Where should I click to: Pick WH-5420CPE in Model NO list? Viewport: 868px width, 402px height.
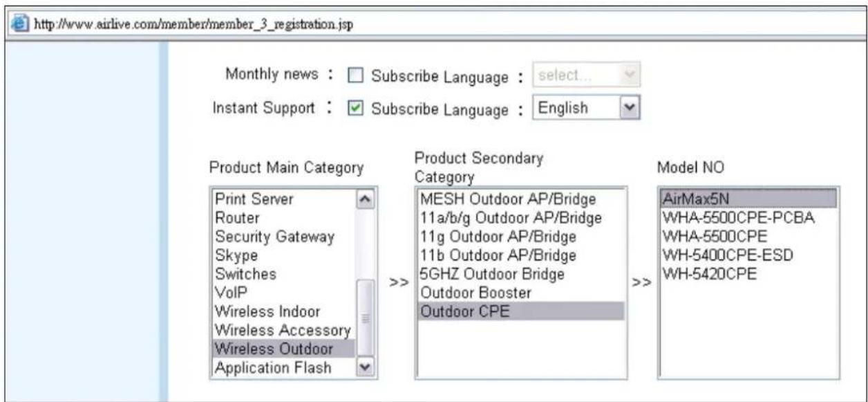coord(748,274)
